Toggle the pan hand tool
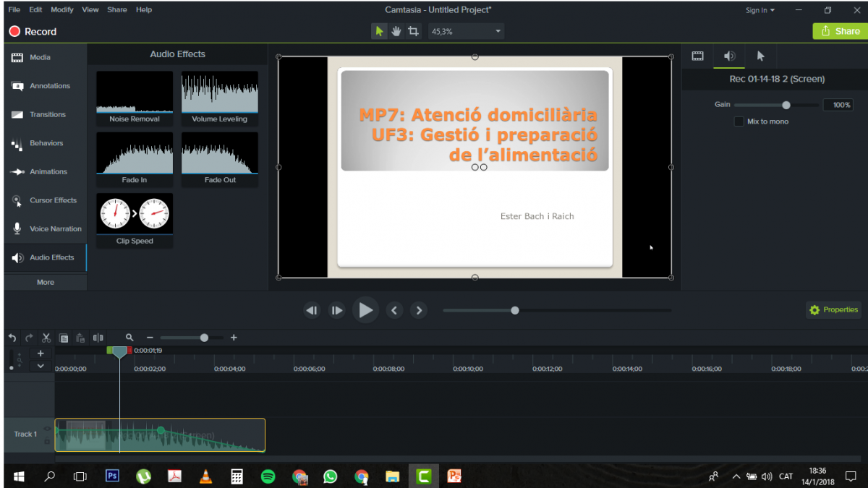This screenshot has width=868, height=488. (x=396, y=31)
